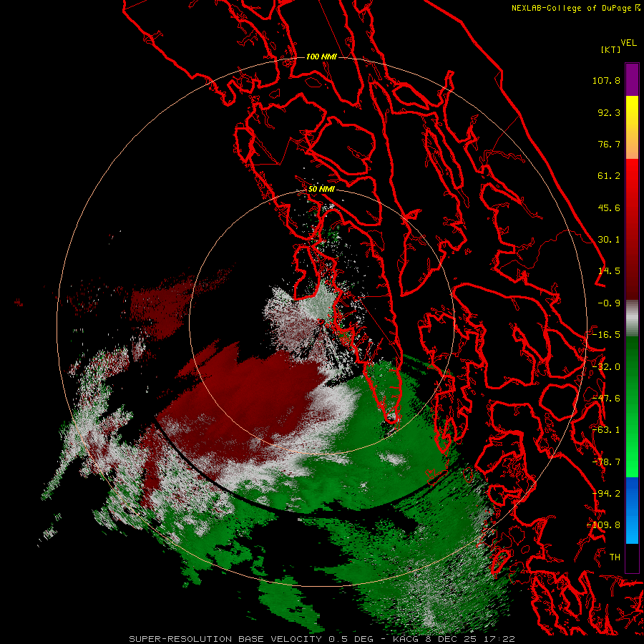Screen dimensions: 644x644
Task: Select the -16.5 scale value
Action: pyautogui.click(x=606, y=335)
